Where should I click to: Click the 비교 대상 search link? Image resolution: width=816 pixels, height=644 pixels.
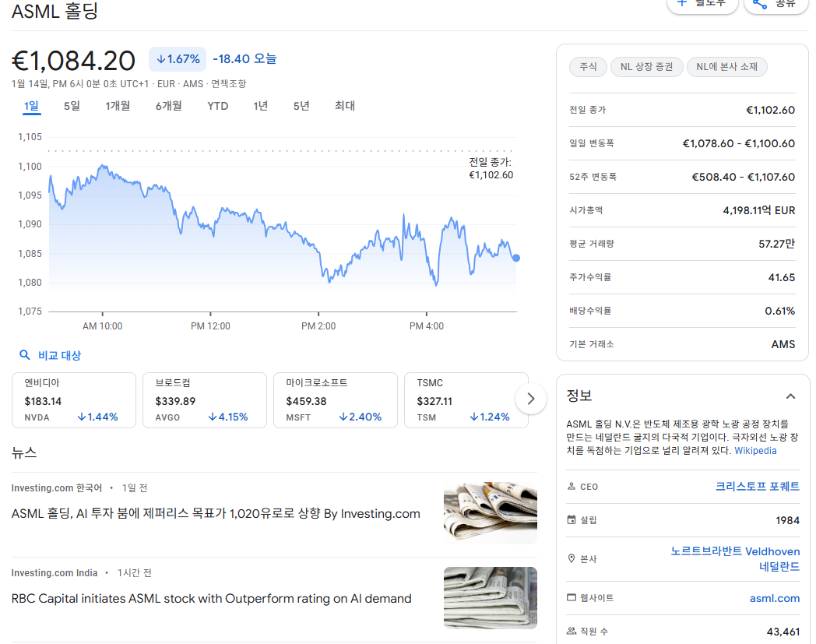point(59,355)
